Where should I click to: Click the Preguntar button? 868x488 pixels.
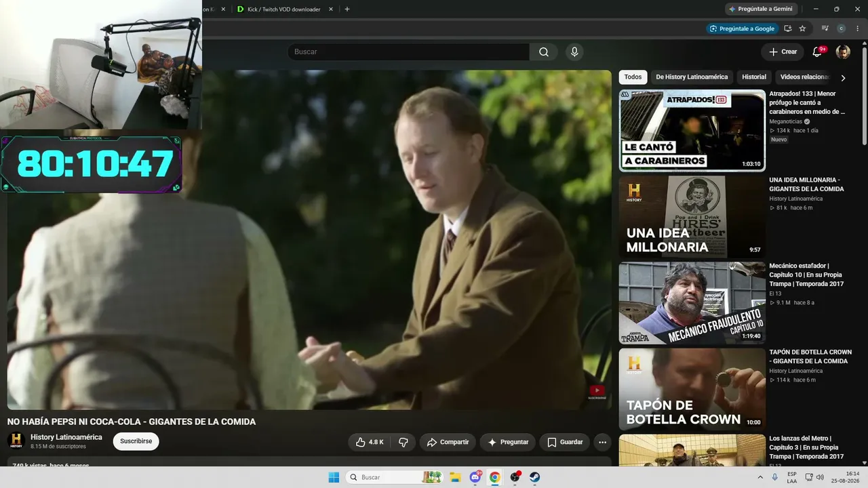(x=508, y=442)
